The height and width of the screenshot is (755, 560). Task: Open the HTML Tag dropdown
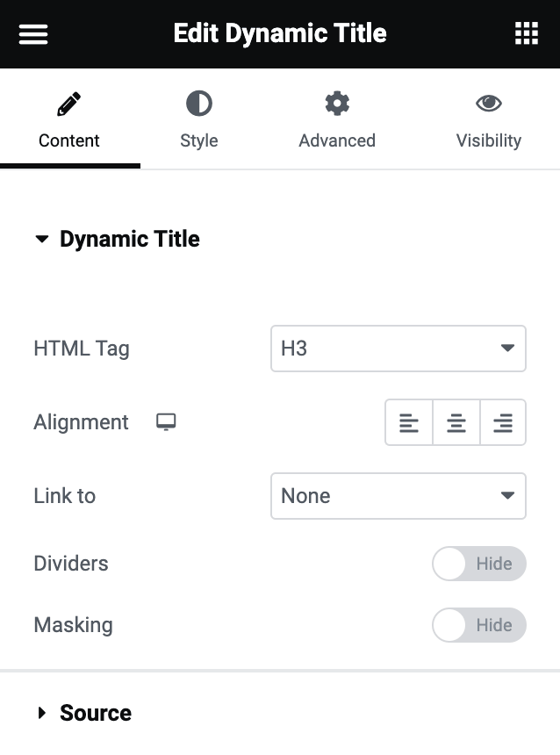(x=398, y=349)
